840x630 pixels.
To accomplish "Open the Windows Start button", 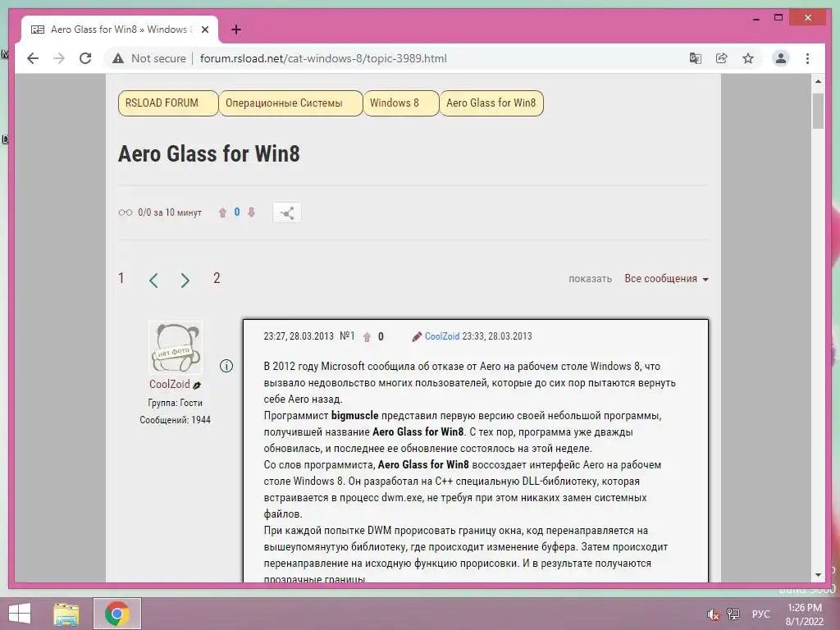I will click(x=20, y=614).
